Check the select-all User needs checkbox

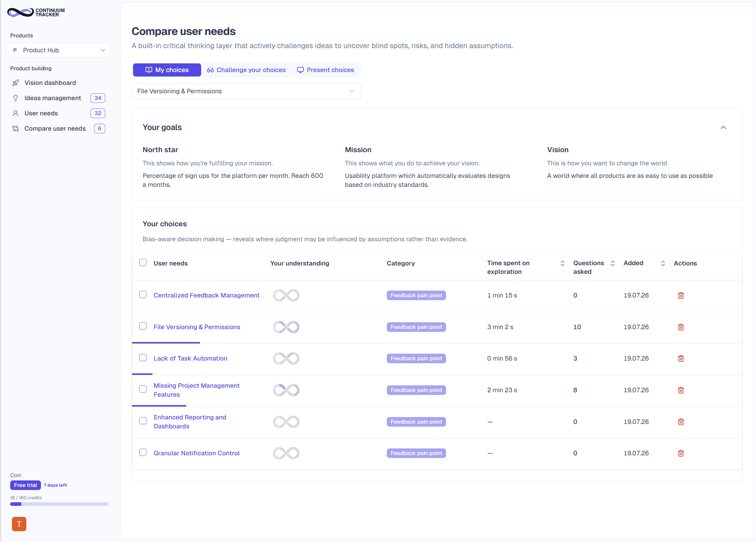[143, 263]
